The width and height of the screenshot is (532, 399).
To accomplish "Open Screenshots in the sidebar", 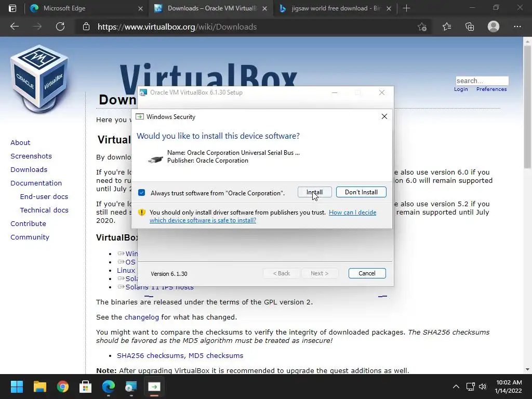I will coord(31,156).
